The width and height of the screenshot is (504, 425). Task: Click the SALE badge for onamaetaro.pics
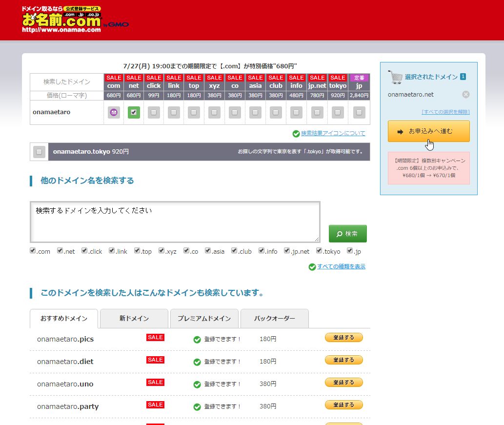[155, 337]
